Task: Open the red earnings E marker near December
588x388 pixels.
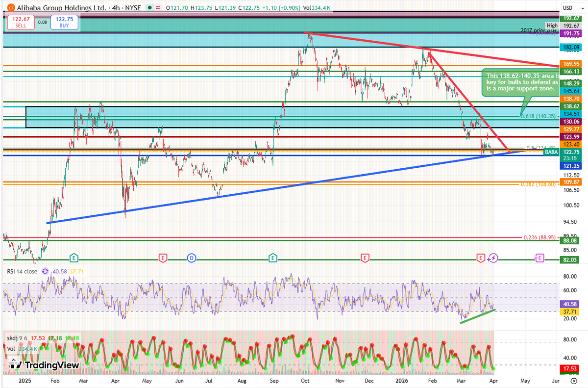Action: pos(364,258)
